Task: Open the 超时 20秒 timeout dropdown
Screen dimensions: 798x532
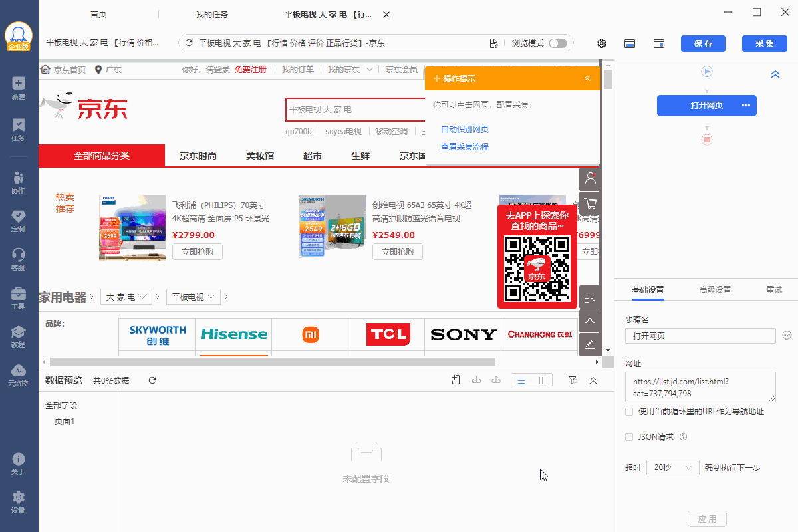Action: point(672,467)
